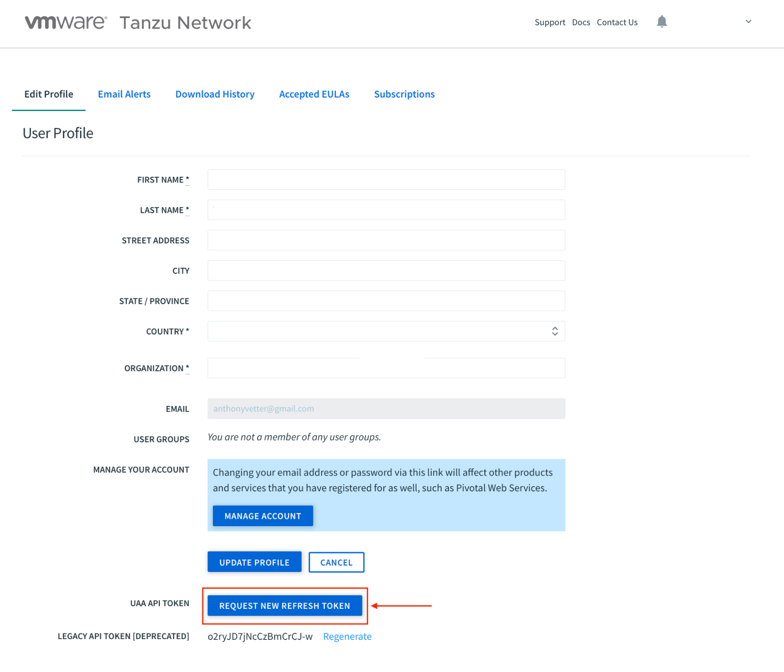The width and height of the screenshot is (784, 672).
Task: Select the Email Alerts tab
Action: (123, 94)
